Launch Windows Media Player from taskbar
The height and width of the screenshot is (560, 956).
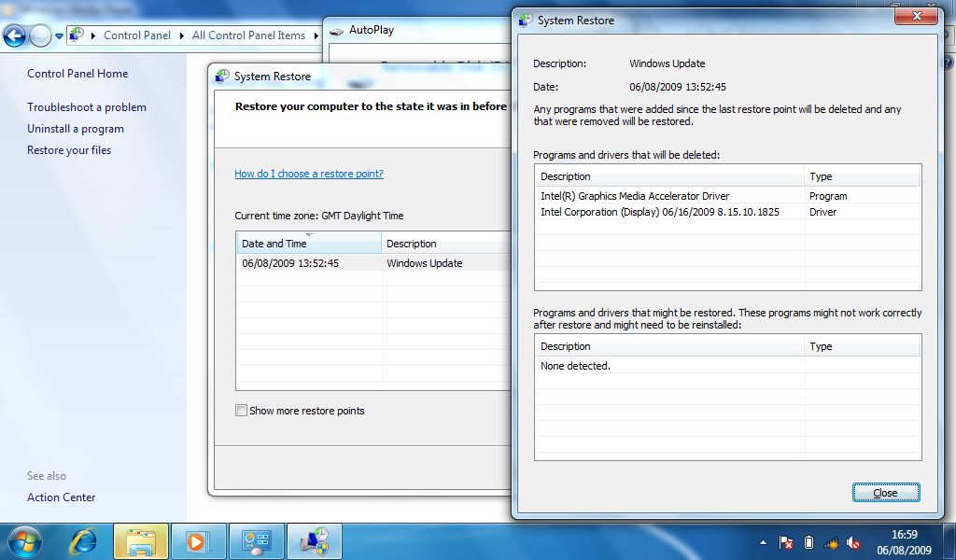pyautogui.click(x=198, y=541)
